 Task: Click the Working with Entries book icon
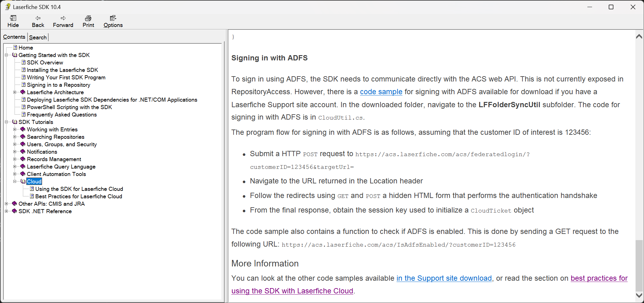coord(23,129)
